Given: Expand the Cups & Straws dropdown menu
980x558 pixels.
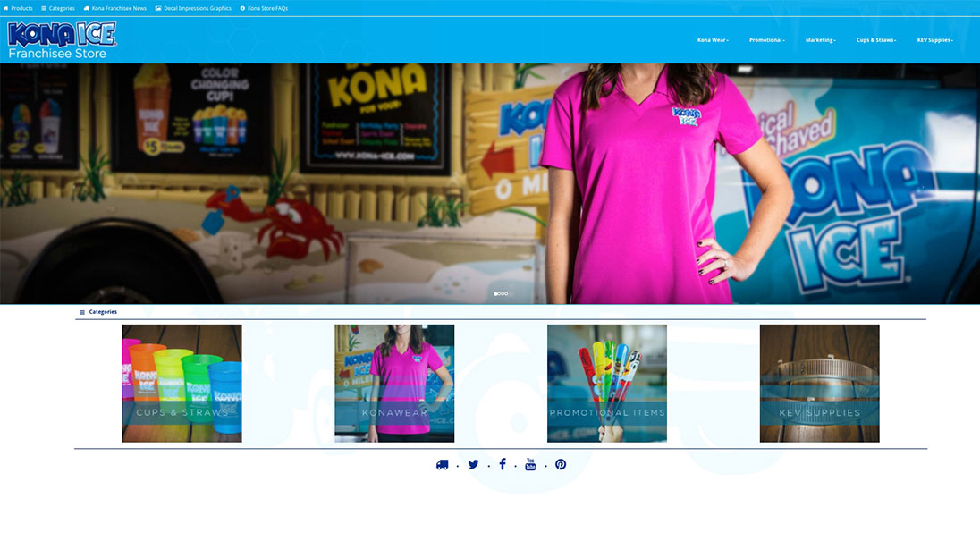Looking at the screenshot, I should pyautogui.click(x=876, y=40).
